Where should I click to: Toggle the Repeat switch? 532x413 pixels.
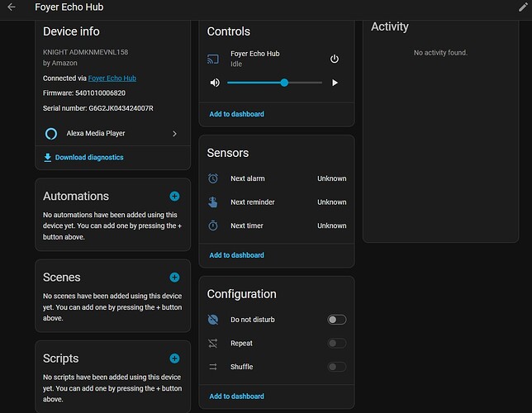[336, 344]
